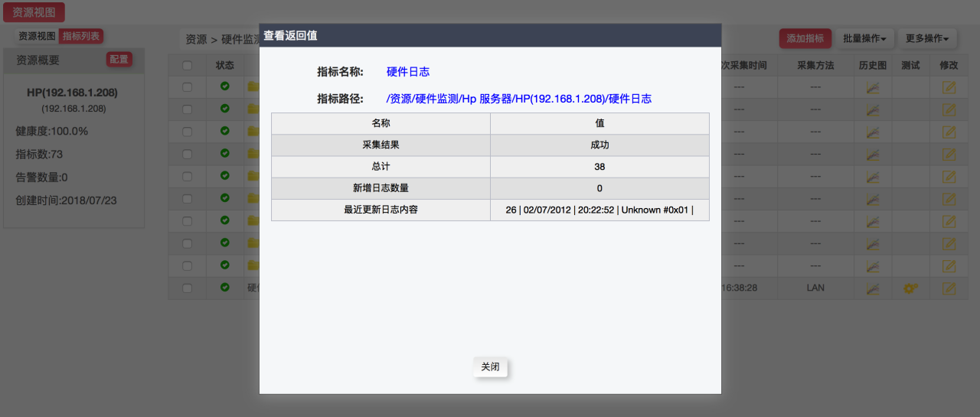980x417 pixels.
Task: Click the 采集方法 column header
Action: click(815, 66)
